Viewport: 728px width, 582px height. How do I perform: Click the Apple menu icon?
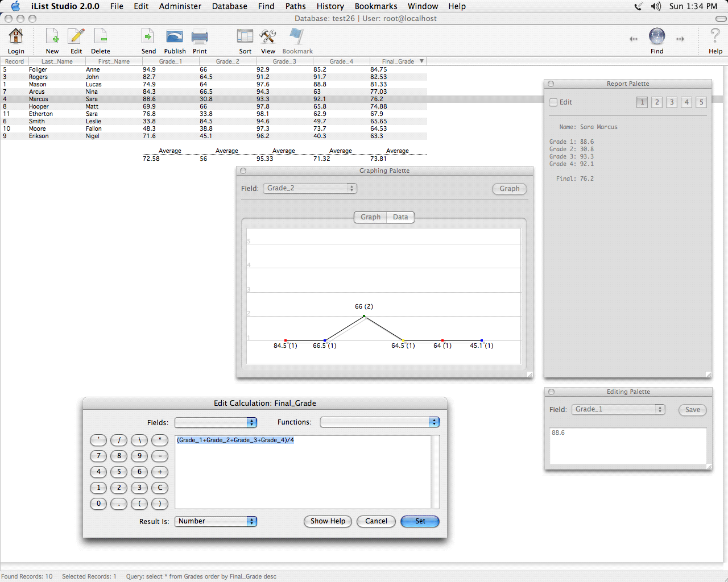pos(15,6)
